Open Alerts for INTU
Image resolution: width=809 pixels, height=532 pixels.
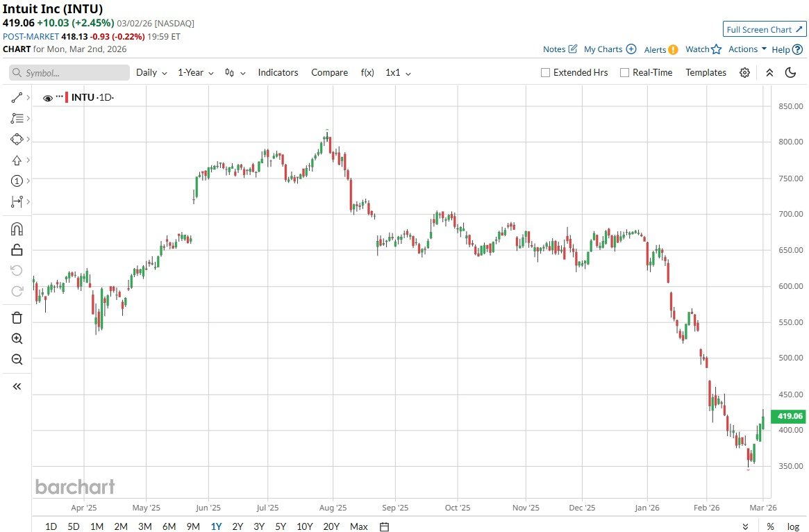pyautogui.click(x=661, y=49)
